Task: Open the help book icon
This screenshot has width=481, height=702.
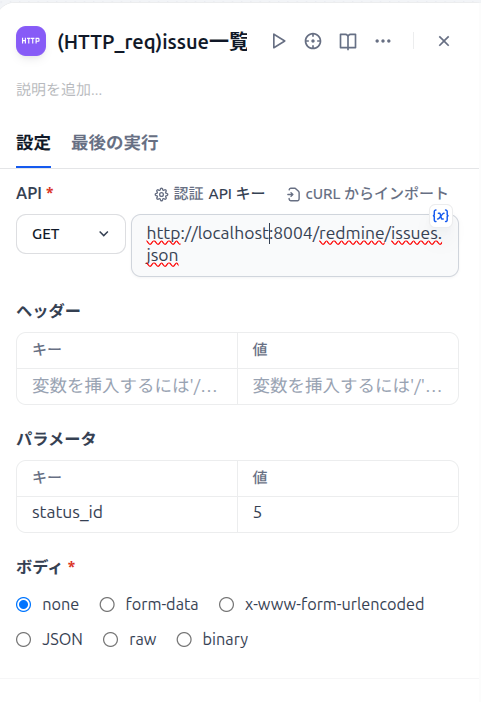Action: [x=348, y=42]
